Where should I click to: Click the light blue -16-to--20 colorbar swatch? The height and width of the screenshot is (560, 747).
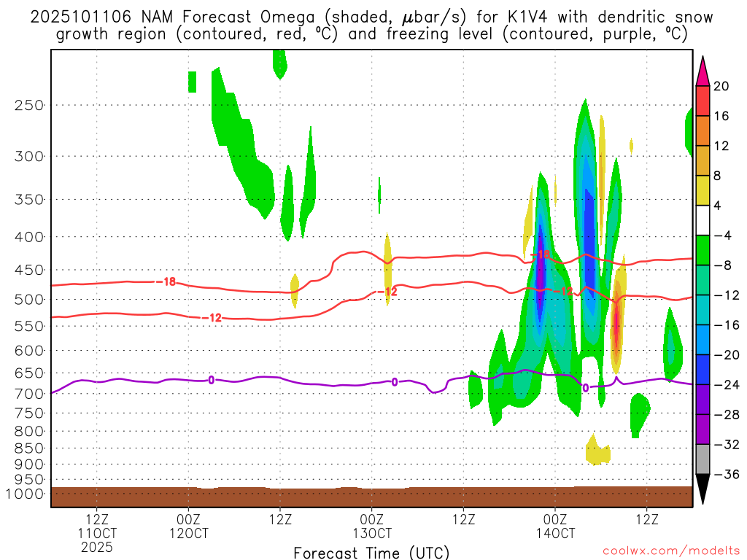pyautogui.click(x=703, y=340)
